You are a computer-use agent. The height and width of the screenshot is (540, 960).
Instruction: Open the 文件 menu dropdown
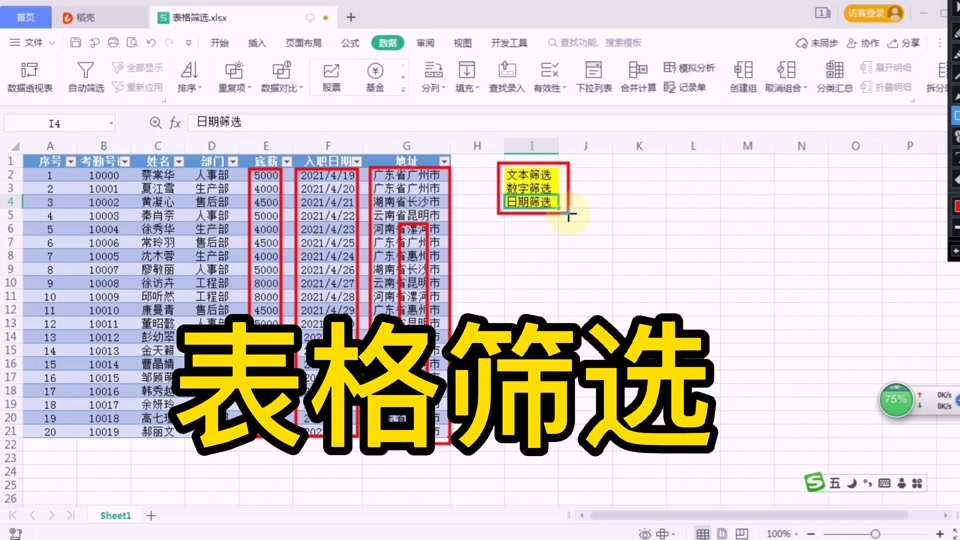tap(32, 42)
